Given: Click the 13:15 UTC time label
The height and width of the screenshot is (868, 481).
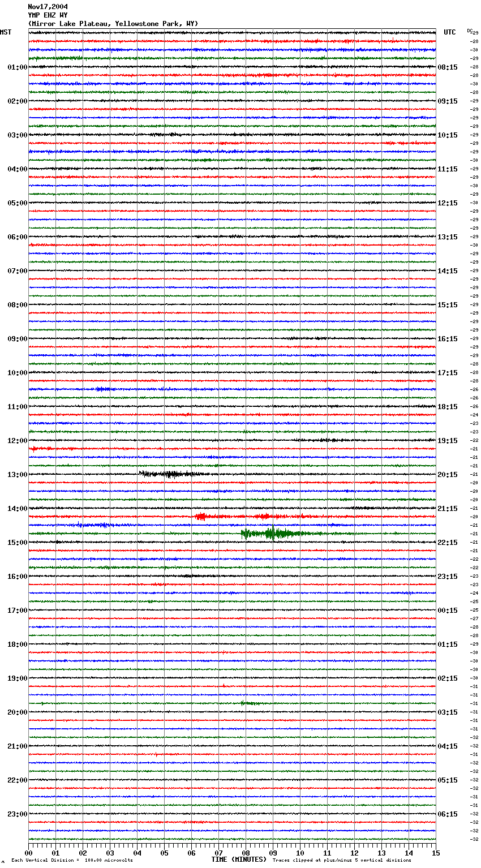Looking at the screenshot, I should [448, 237].
